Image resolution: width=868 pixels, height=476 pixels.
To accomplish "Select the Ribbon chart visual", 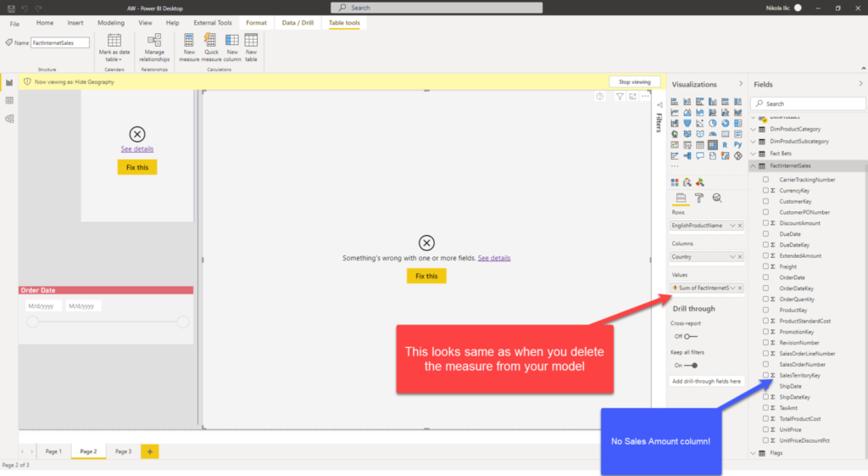I will 738,113.
